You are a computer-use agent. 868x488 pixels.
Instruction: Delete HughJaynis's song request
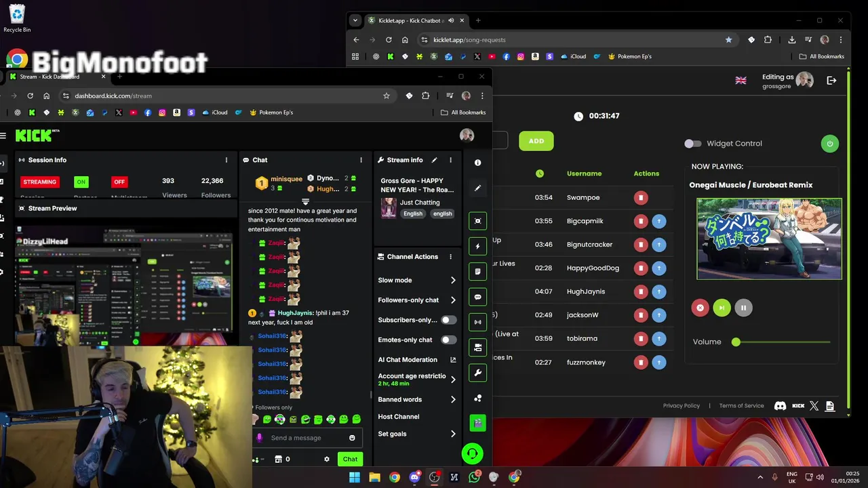[641, 291]
